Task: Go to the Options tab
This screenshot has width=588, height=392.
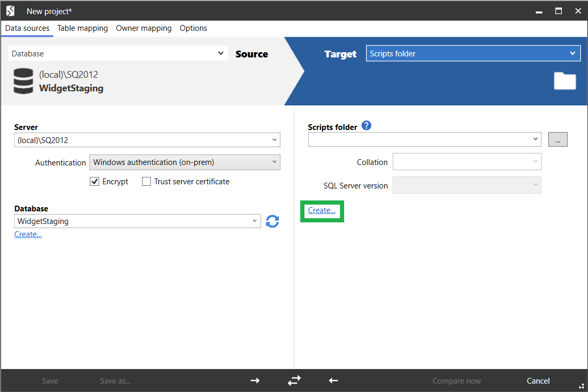Action: 193,28
